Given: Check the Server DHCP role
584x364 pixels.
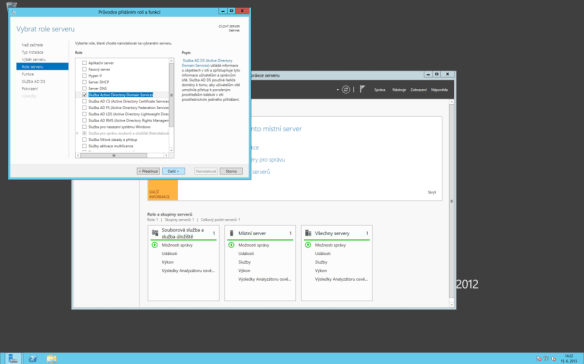Looking at the screenshot, I should tap(85, 82).
